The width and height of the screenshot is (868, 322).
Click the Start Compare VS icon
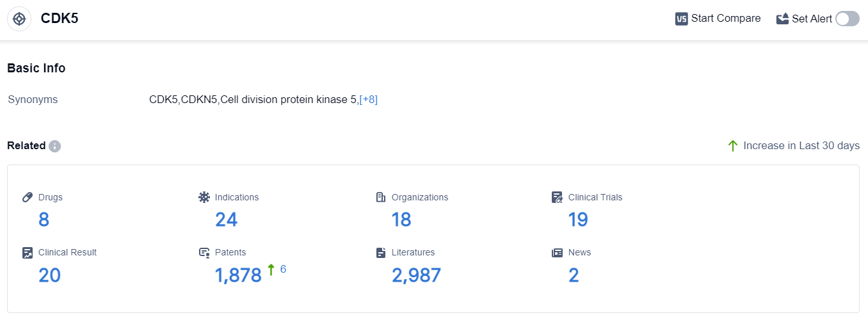coord(681,19)
